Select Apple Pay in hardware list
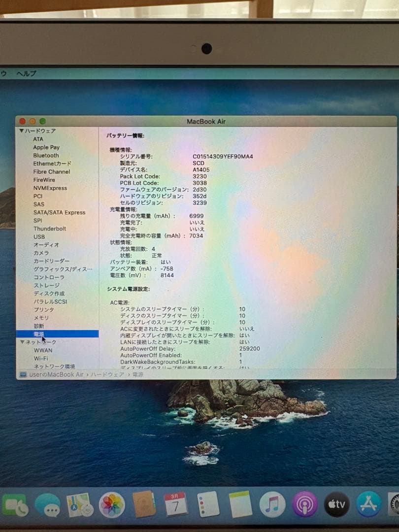Image resolution: width=399 pixels, height=532 pixels. click(x=46, y=147)
